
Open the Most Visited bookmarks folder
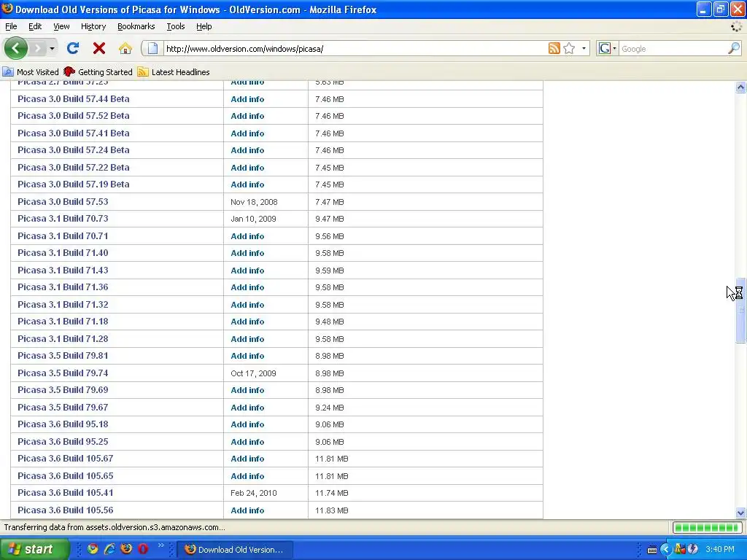point(31,72)
